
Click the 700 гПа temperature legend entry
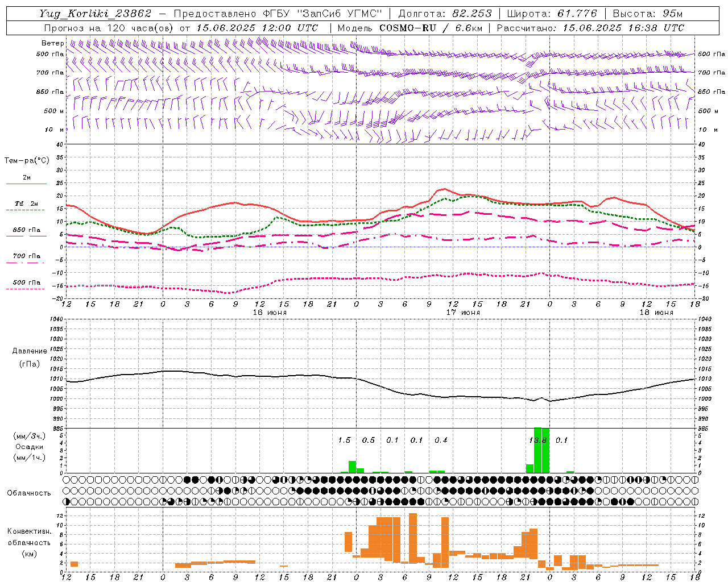click(27, 256)
